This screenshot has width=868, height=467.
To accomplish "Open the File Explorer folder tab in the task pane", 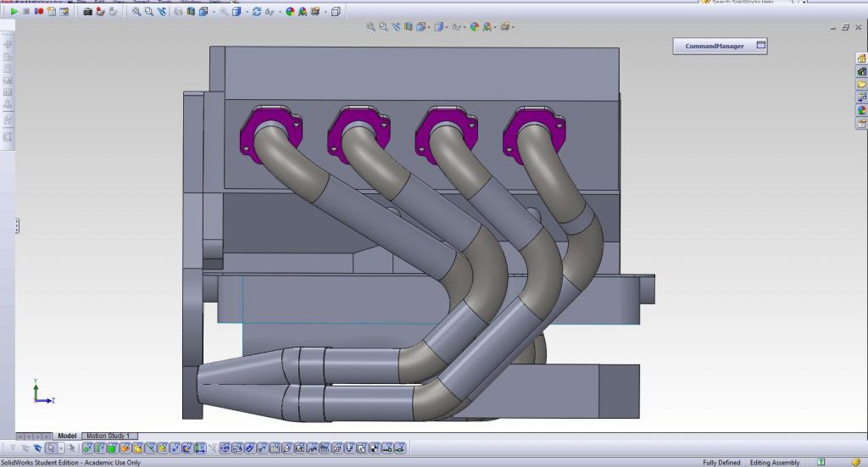I will (861, 84).
